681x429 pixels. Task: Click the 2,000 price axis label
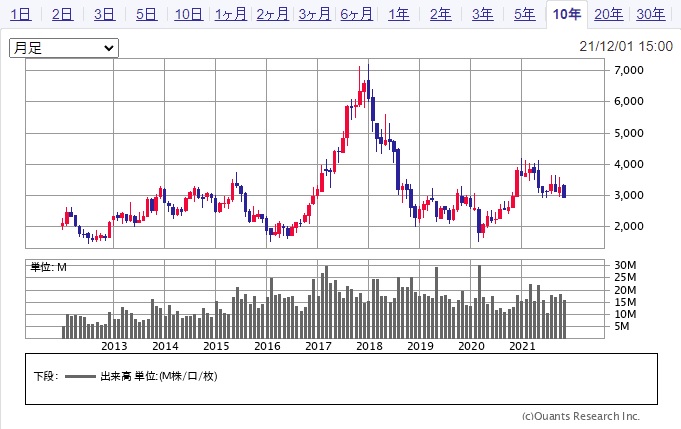628,226
